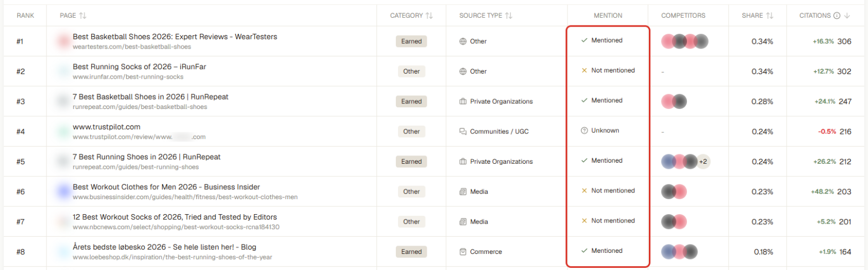The width and height of the screenshot is (868, 270).
Task: Click the 0.18% share value
Action: 763,252
